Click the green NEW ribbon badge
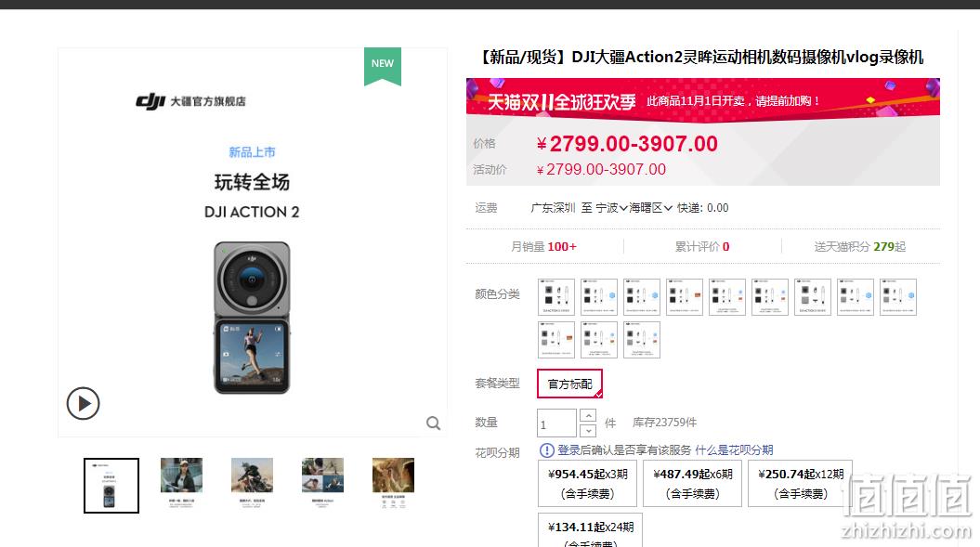The height and width of the screenshot is (547, 980). pyautogui.click(x=383, y=66)
